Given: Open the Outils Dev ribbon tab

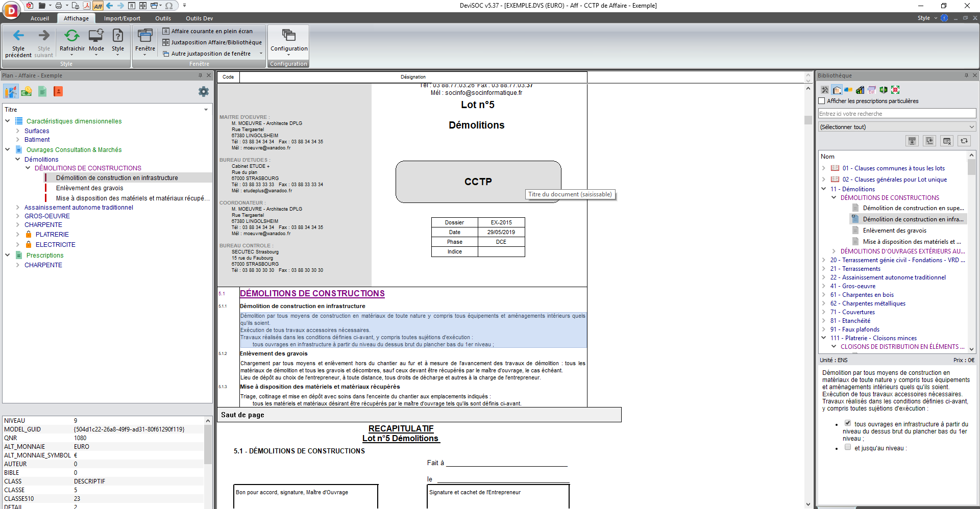Looking at the screenshot, I should tap(199, 18).
